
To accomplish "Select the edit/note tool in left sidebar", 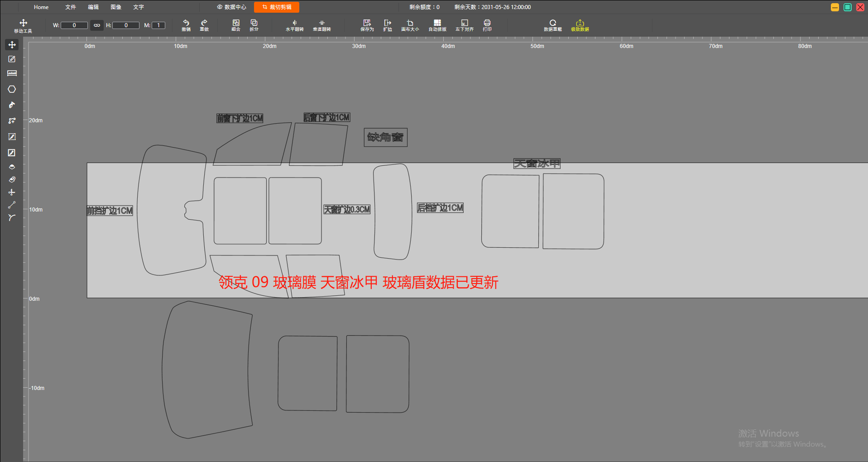I will (12, 59).
